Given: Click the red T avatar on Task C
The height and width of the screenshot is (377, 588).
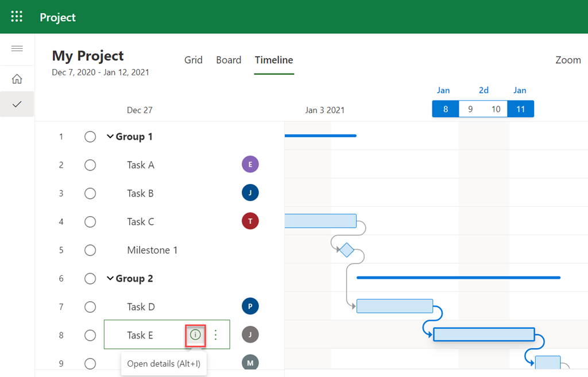Looking at the screenshot, I should click(250, 221).
